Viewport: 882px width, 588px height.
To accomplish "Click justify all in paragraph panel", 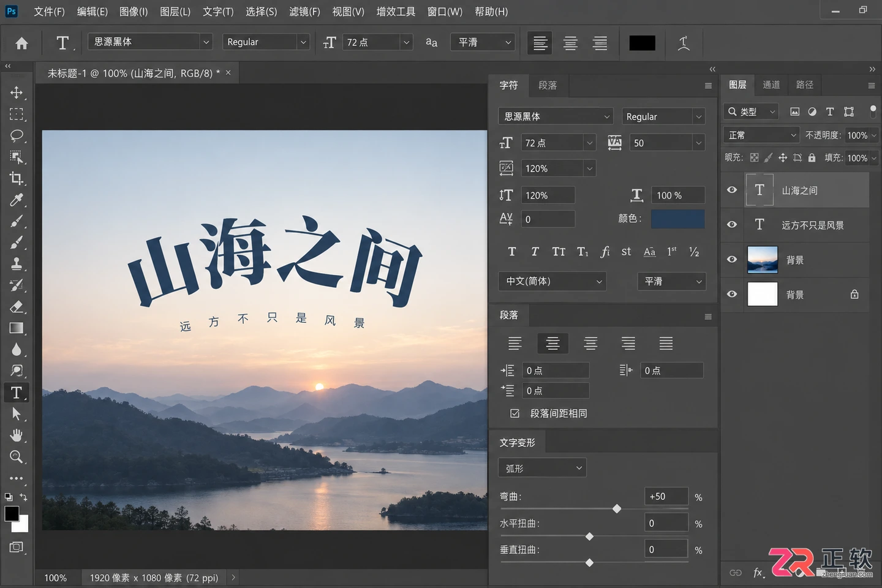I will (666, 344).
